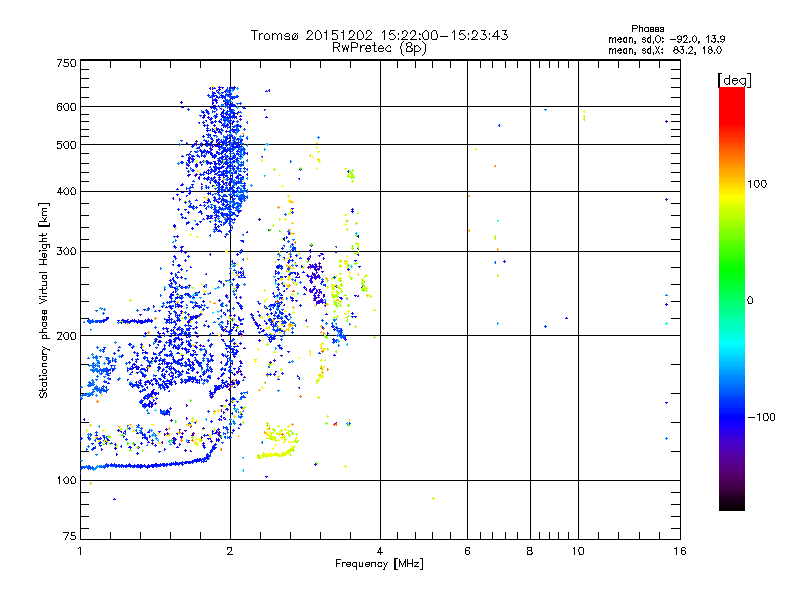This screenshot has height=600, width=800.
Task: Click the x-axis label '1'
Action: click(x=80, y=551)
